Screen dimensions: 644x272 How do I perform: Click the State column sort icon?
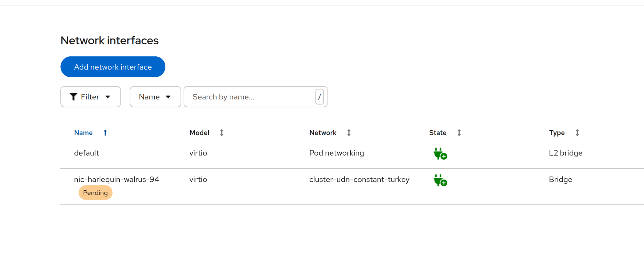coord(459,133)
